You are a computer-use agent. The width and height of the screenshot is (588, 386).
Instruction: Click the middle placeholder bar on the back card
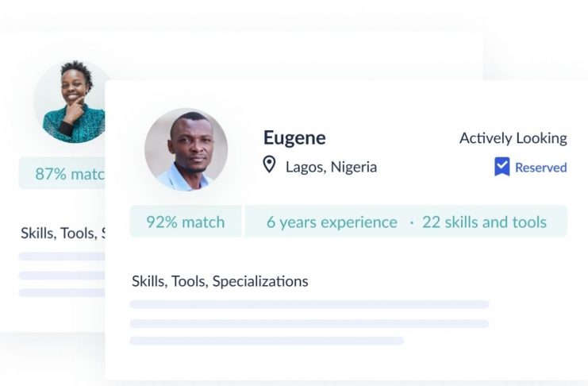[x=62, y=276]
